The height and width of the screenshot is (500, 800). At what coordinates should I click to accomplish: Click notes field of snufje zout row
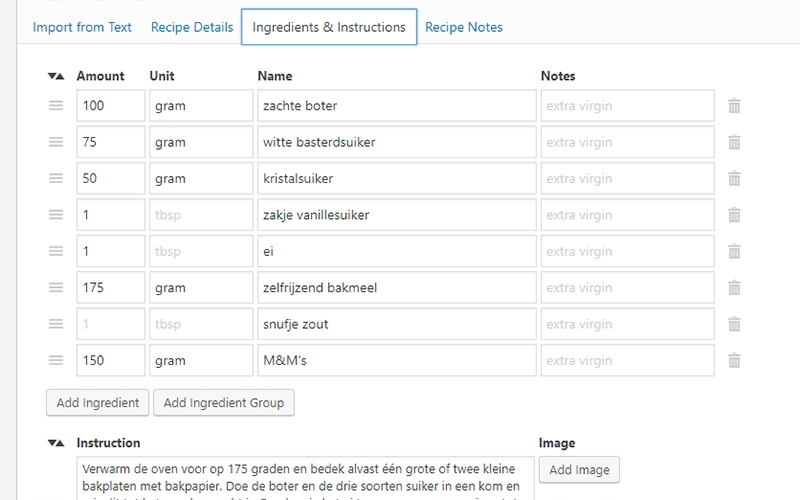click(x=628, y=324)
